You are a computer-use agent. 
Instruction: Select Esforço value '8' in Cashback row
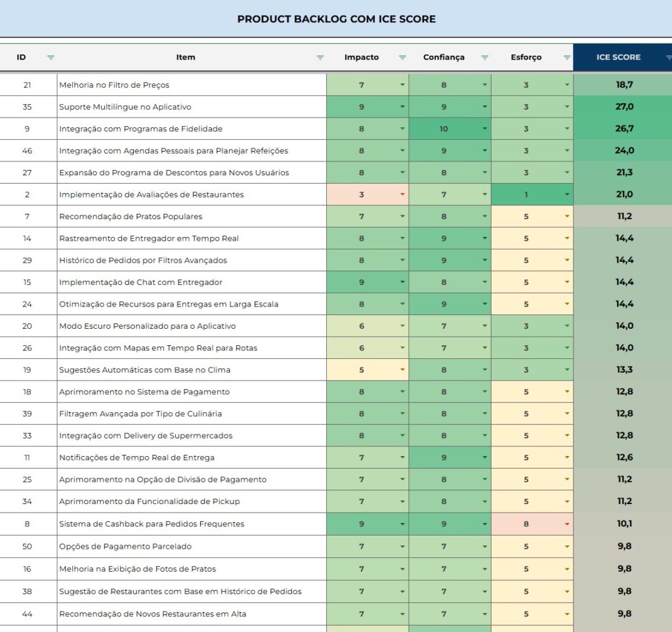[526, 524]
